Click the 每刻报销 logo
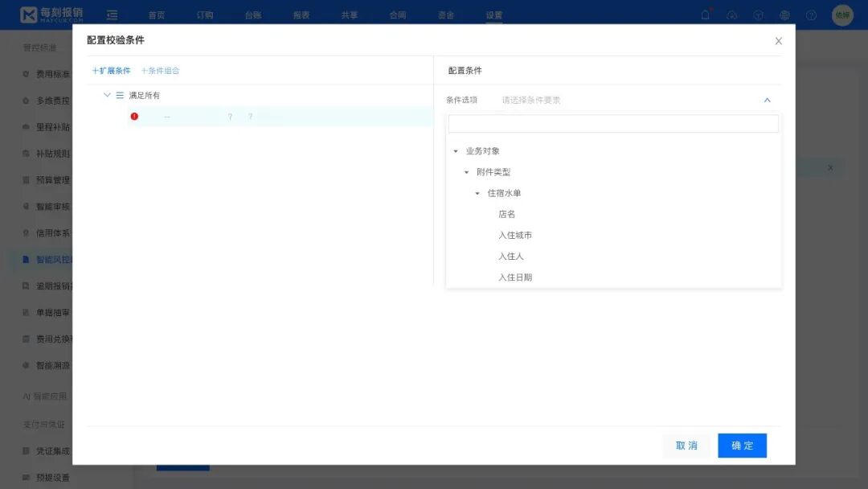This screenshot has height=489, width=868. (x=51, y=14)
